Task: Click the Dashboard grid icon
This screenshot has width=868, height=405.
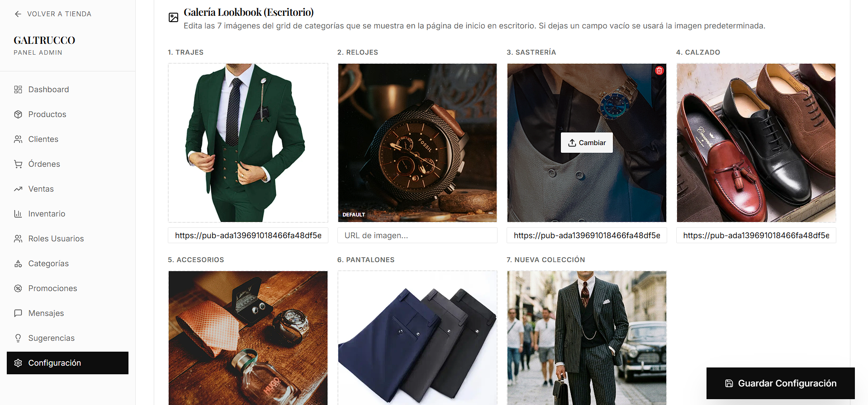Action: (18, 89)
